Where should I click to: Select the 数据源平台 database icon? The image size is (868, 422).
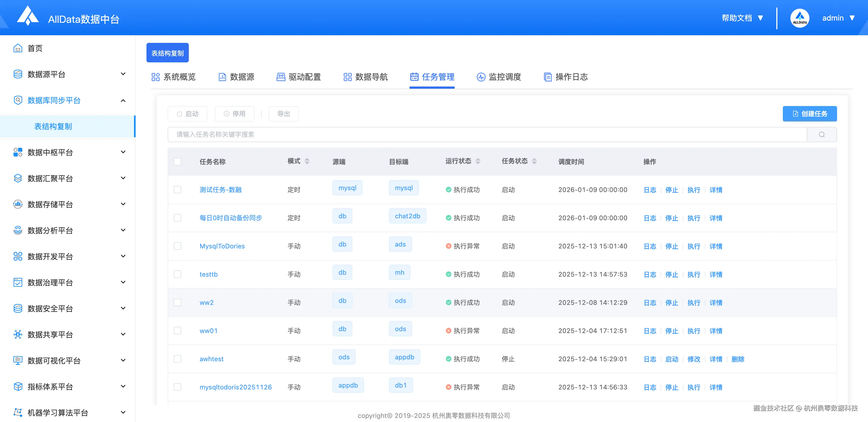[x=18, y=74]
